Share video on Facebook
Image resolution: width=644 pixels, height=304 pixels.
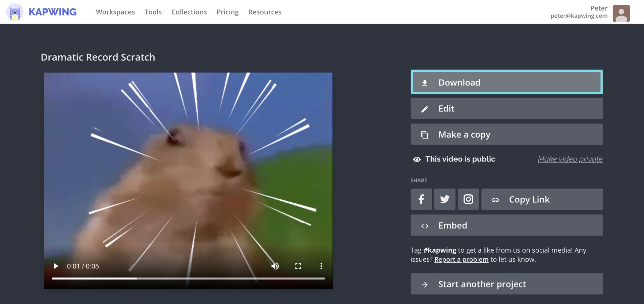[x=421, y=199]
